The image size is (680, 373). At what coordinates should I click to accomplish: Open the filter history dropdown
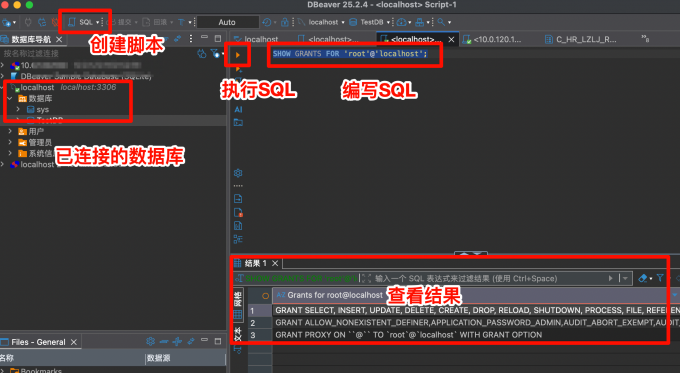(x=625, y=278)
